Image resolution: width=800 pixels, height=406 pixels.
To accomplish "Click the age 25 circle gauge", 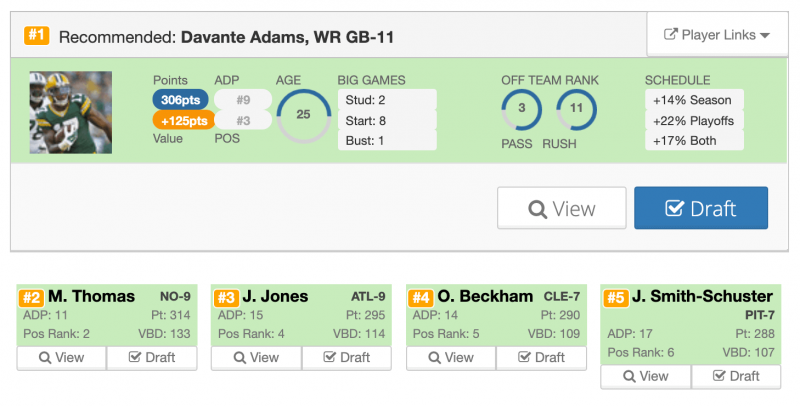I will [304, 115].
